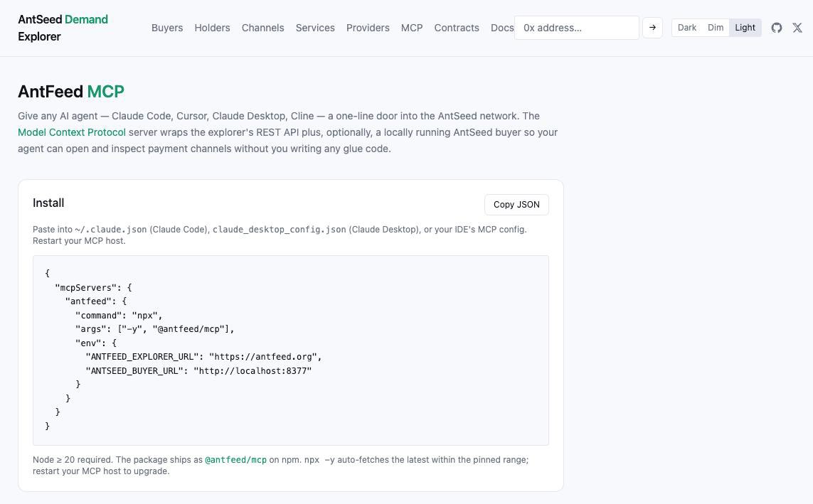Screen dimensions: 813x504
Task: Focus the 0x address search field
Action: pyautogui.click(x=577, y=28)
